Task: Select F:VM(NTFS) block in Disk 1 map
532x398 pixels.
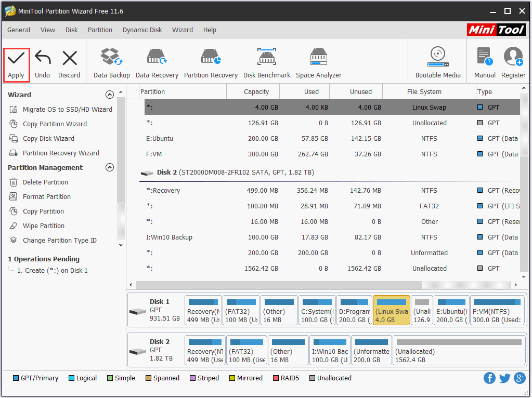Action: (497, 310)
